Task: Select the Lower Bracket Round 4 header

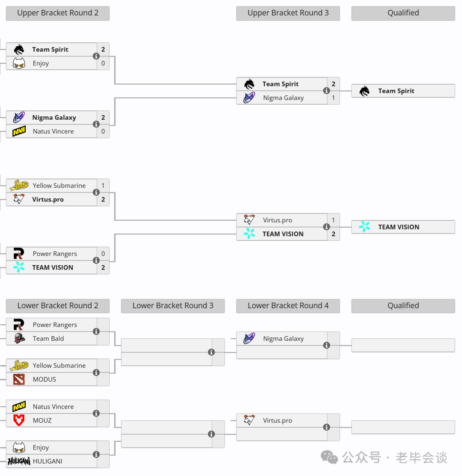Action: pyautogui.click(x=288, y=306)
